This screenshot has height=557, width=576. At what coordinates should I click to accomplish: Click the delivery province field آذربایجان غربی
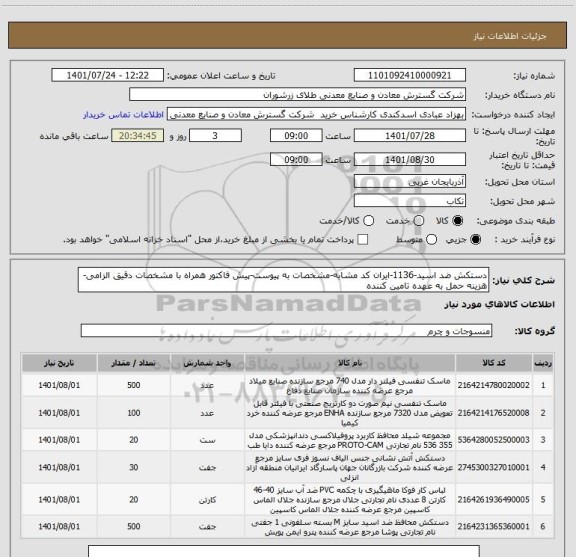coord(410,182)
